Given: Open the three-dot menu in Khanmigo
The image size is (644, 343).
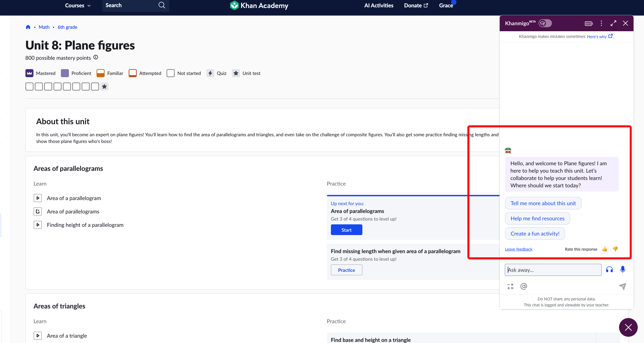Looking at the screenshot, I should (601, 23).
